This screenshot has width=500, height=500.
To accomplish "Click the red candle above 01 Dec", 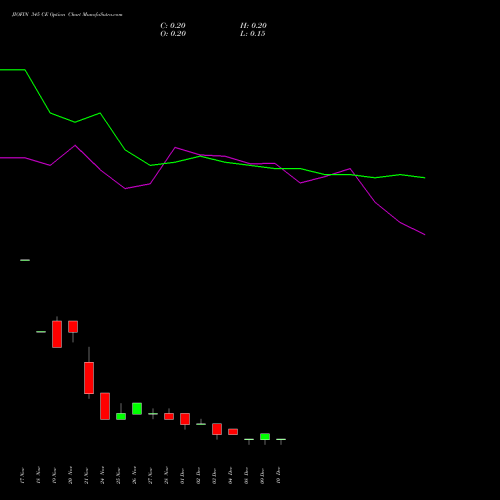I will [185, 419].
